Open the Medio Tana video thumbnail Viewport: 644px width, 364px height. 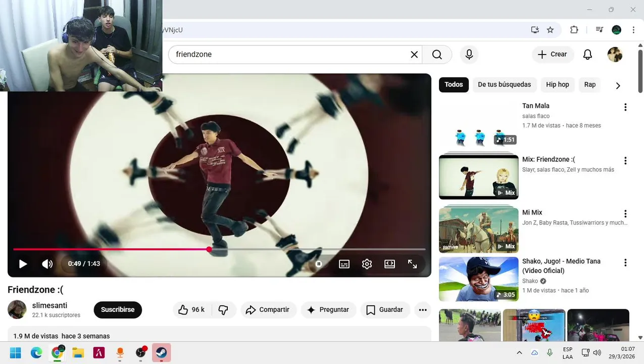coord(479,279)
